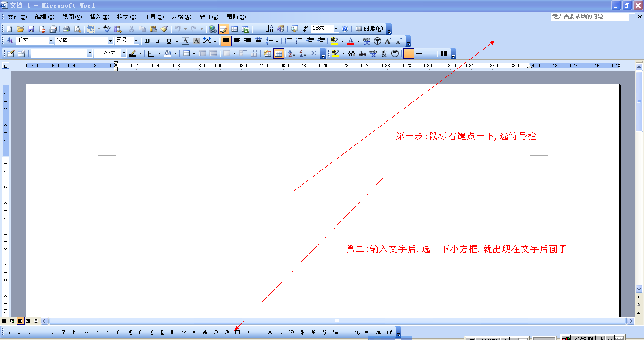Screen dimensions: 644x340
Task: Insert the small square symbol □
Action: [x=237, y=332]
